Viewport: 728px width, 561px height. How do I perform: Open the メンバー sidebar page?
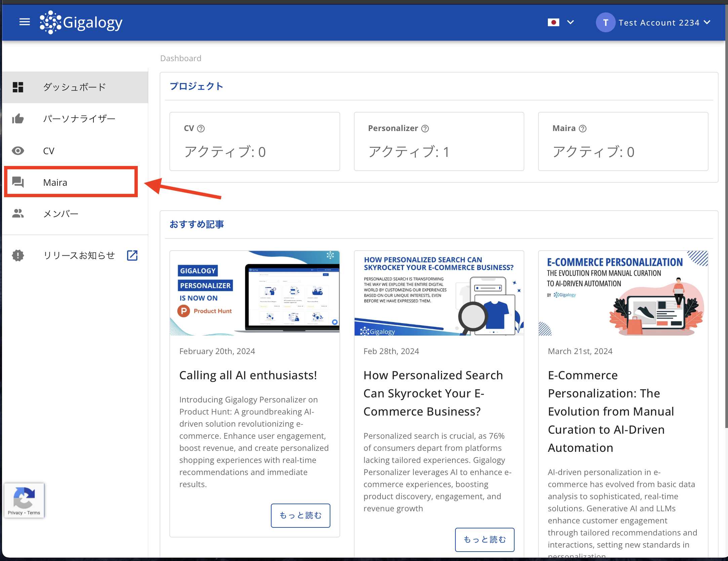coord(61,214)
